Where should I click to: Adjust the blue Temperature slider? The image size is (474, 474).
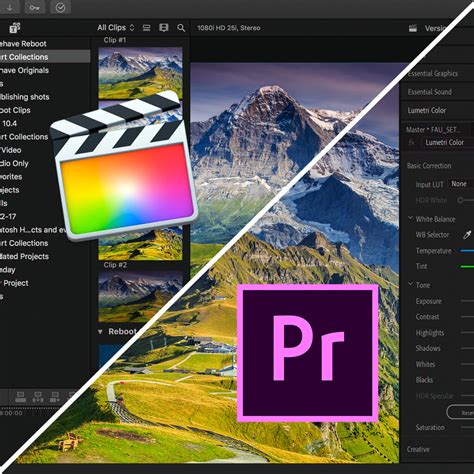coord(467,251)
